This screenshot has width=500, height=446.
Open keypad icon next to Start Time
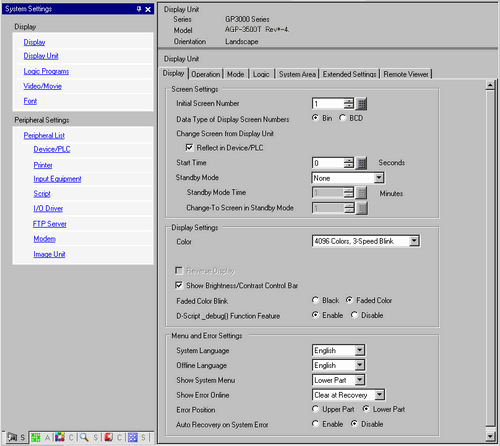click(361, 163)
